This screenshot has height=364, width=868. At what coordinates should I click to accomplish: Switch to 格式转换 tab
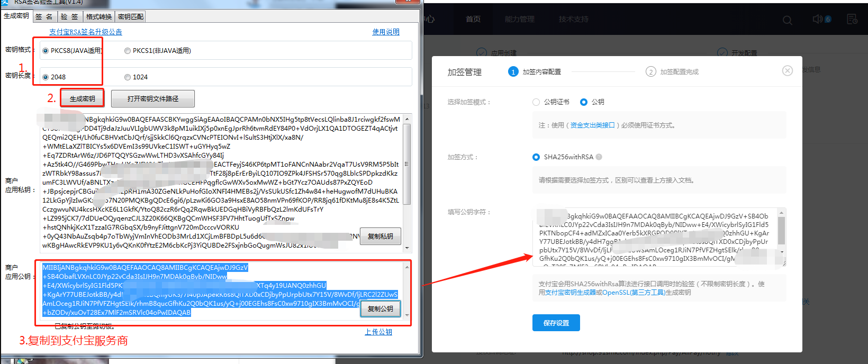(99, 16)
